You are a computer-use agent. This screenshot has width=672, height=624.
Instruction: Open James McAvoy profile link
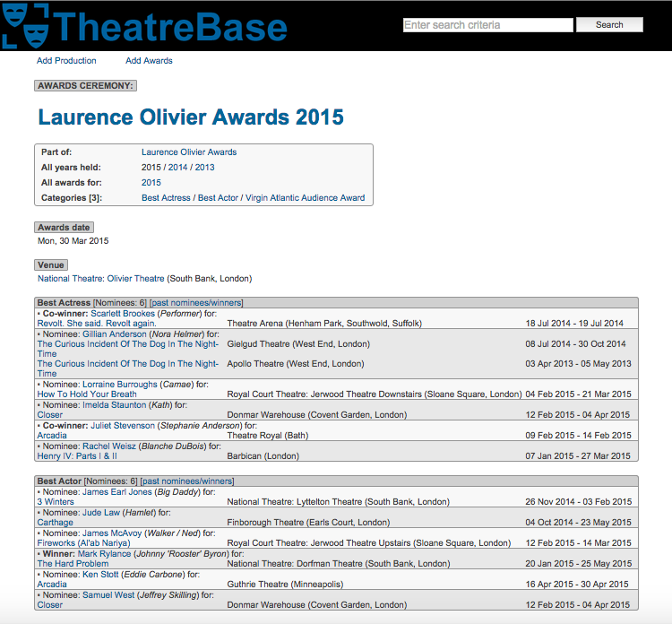click(112, 533)
